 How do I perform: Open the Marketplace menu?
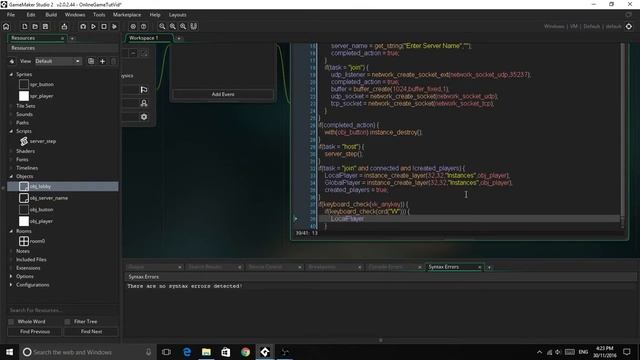(x=127, y=15)
